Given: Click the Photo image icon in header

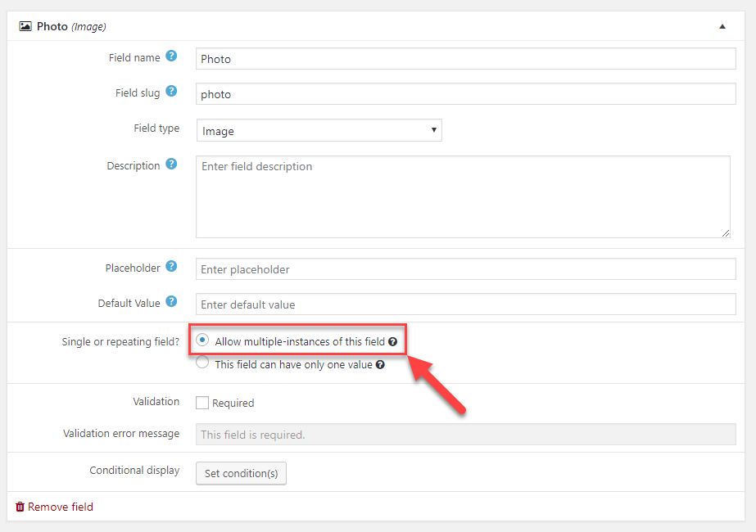Looking at the screenshot, I should point(25,26).
